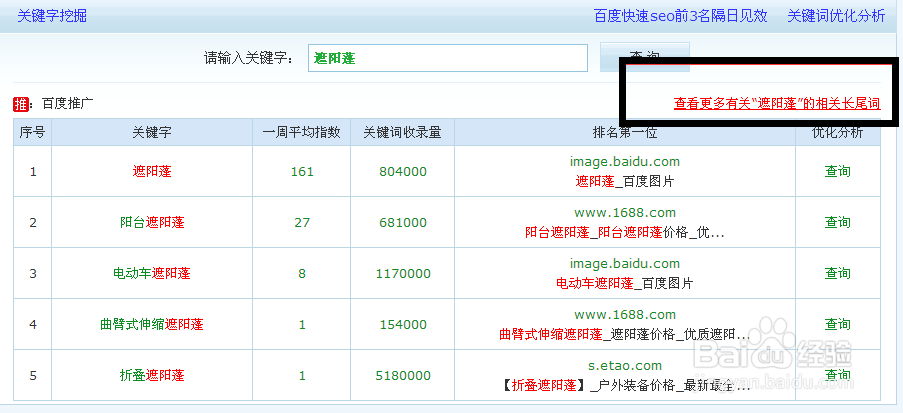
Task: Open 电动车遮阳蓬_百度图片 result title
Action: [x=625, y=283]
